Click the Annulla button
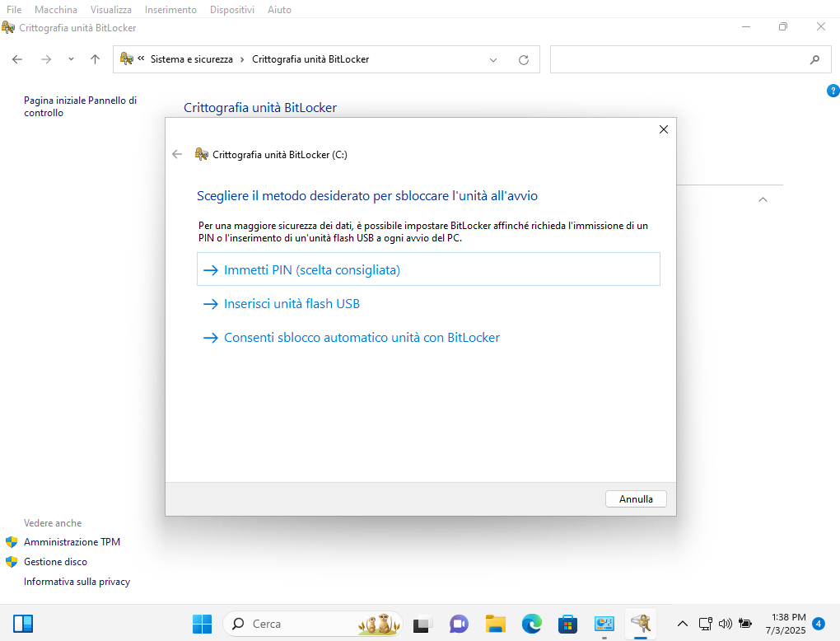 click(x=636, y=499)
